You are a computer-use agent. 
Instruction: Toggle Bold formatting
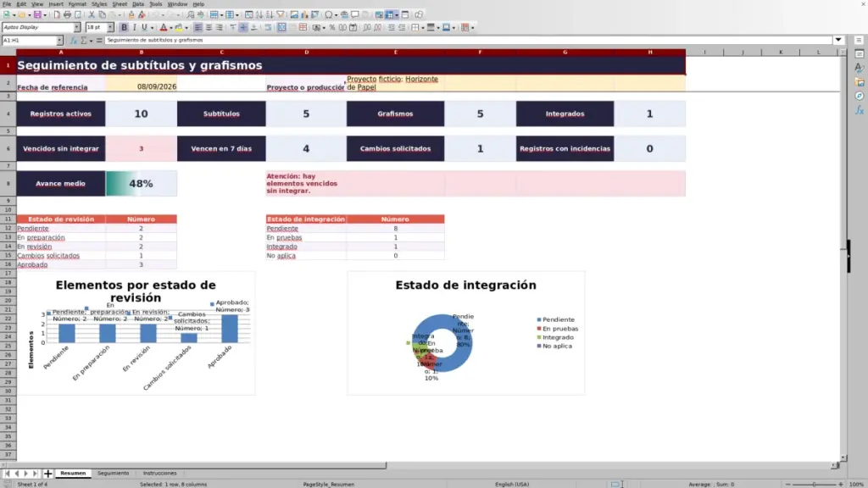coord(124,28)
